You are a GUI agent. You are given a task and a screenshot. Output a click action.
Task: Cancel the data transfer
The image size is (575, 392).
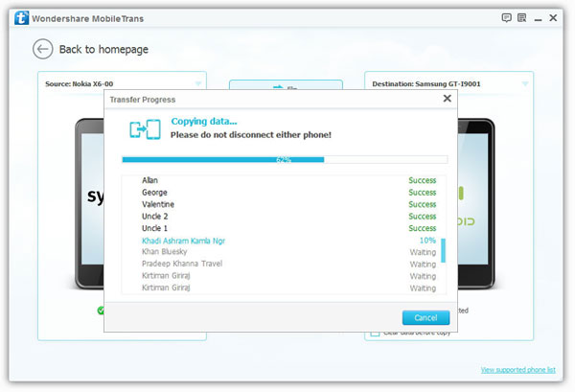coord(425,317)
